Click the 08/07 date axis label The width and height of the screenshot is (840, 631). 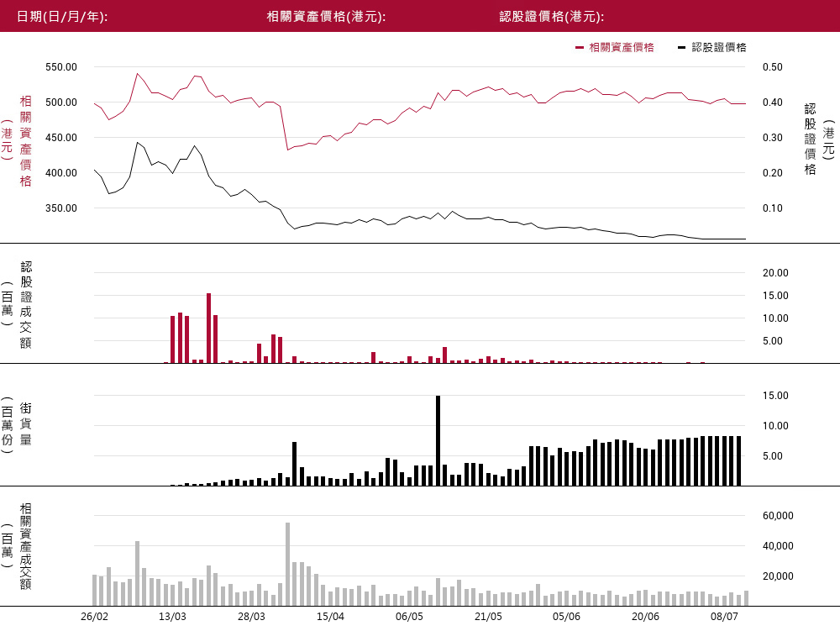724,617
